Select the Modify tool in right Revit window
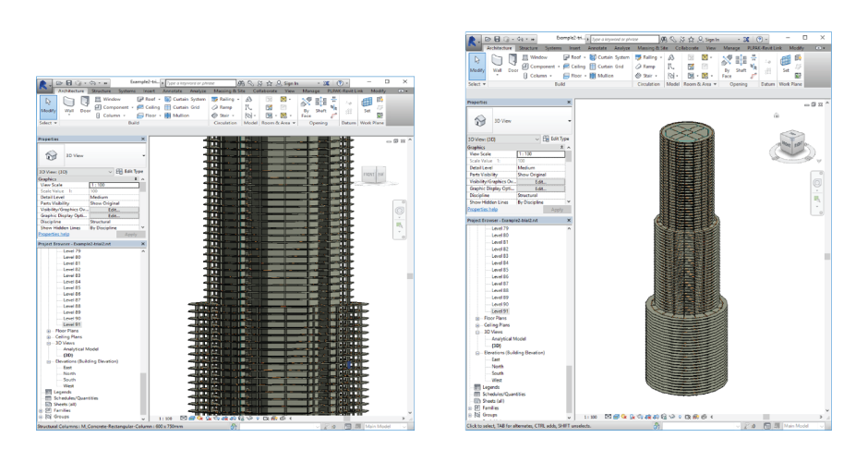This screenshot has height=462, width=868. (476, 65)
